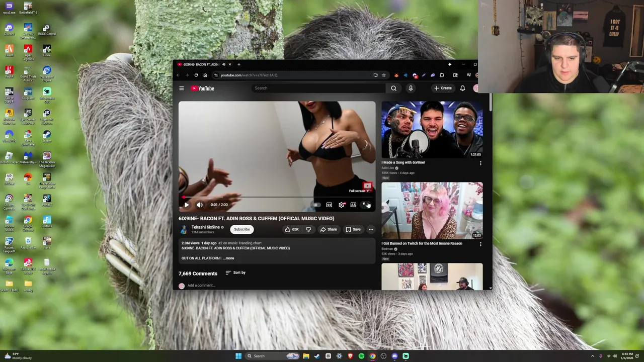Select the Epic Games Launcher icon
This screenshot has width=644, height=362.
pyautogui.click(x=28, y=117)
